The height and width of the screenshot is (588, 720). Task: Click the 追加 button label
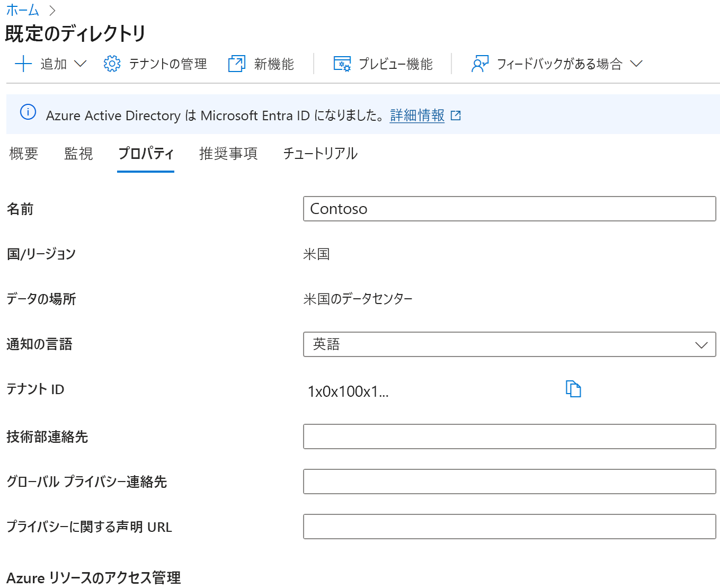coord(54,64)
